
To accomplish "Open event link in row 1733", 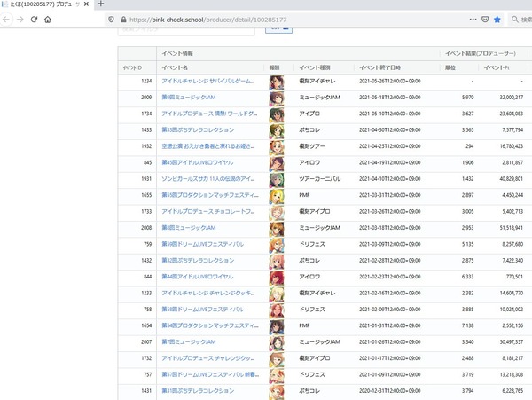I will point(208,211).
